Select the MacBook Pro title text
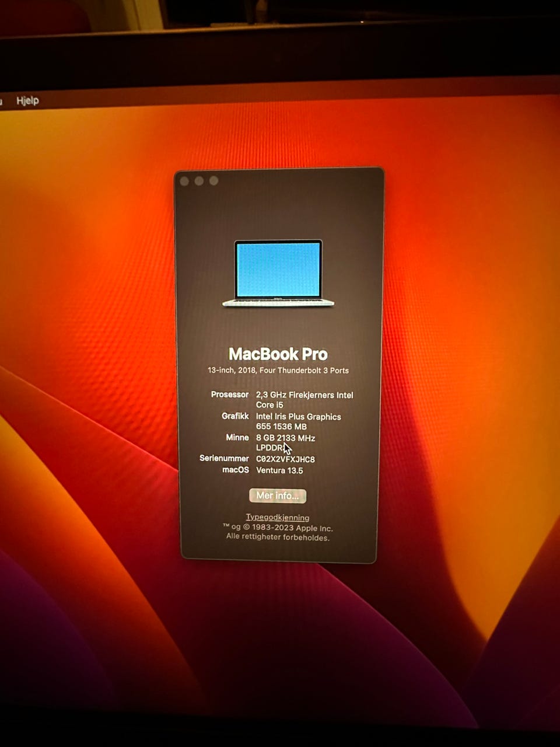This screenshot has height=747, width=560. click(278, 354)
